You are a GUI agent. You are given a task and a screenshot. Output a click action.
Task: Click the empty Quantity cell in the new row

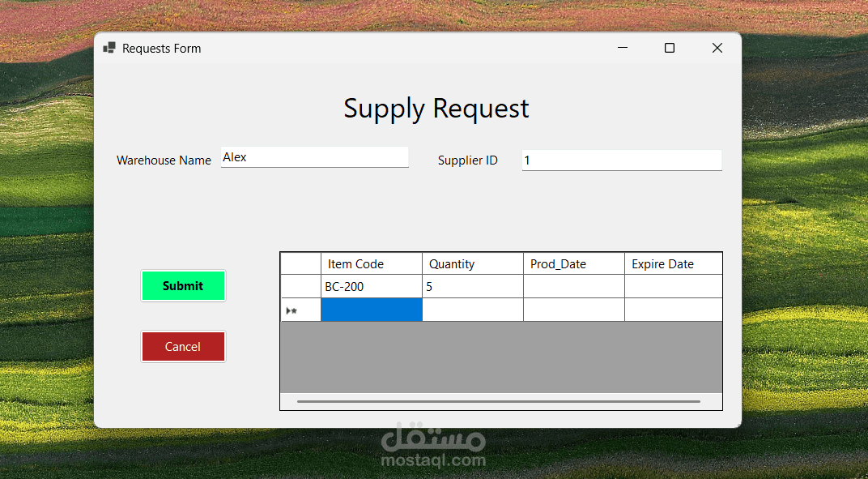(x=473, y=310)
